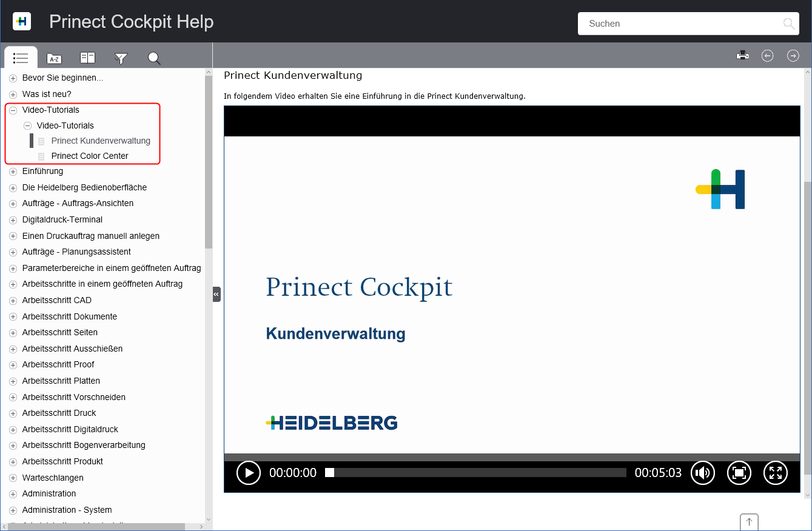Select Arbeitsschritt Seiten entry
The image size is (812, 531).
click(x=60, y=332)
